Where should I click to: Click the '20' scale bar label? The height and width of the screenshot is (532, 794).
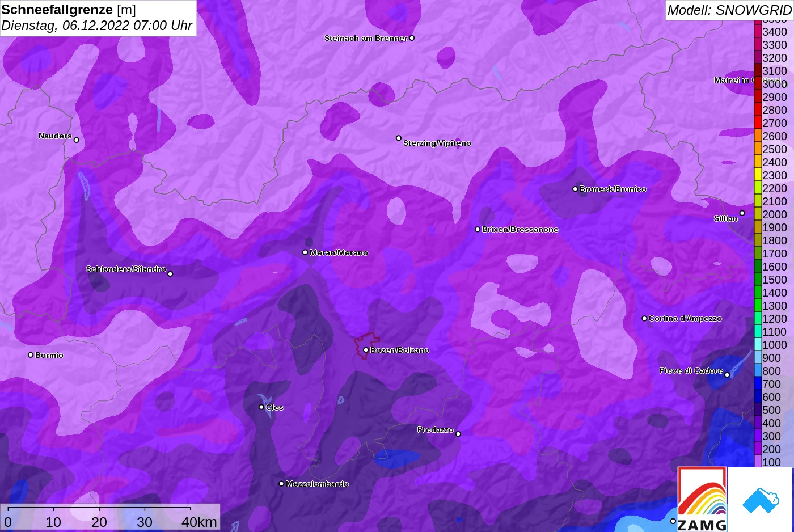(99, 522)
